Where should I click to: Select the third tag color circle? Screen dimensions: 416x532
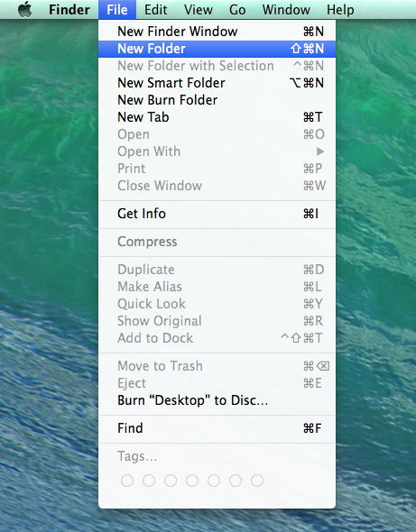[171, 481]
